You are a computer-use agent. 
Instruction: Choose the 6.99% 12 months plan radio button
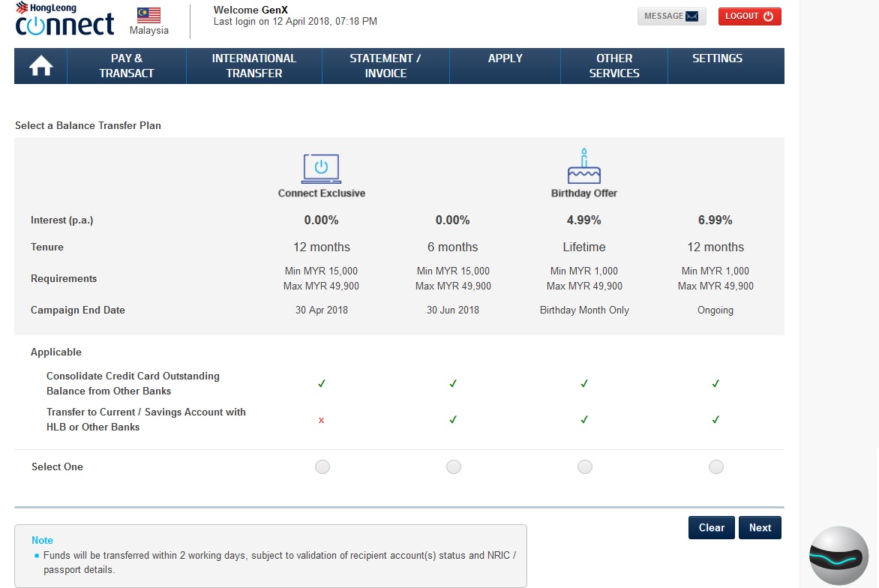pos(715,467)
